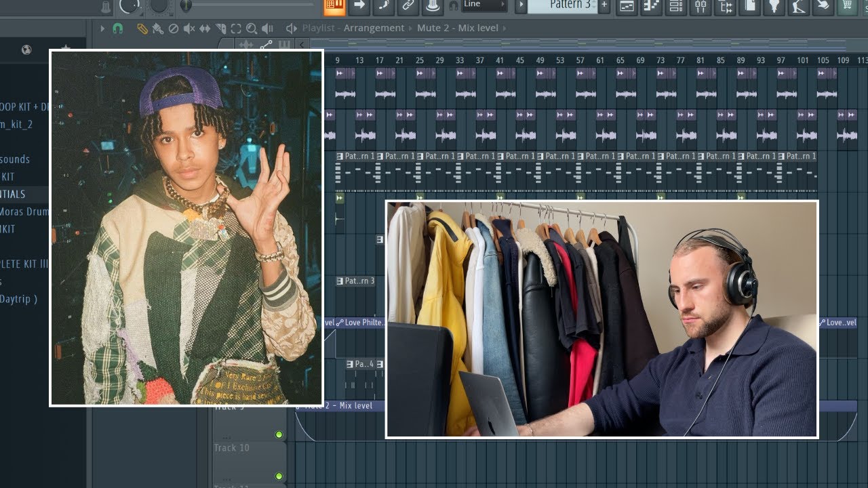The height and width of the screenshot is (488, 868).
Task: Open the Line snap dropdown
Action: pos(484,5)
